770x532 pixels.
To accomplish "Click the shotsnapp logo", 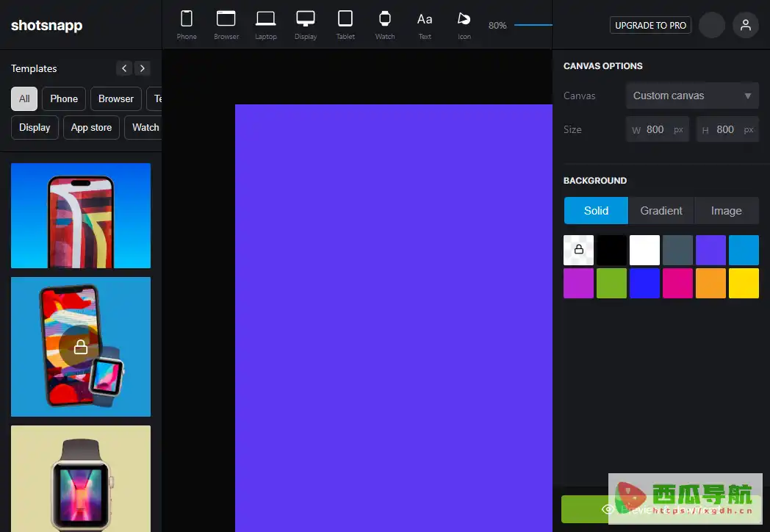I will coord(46,25).
